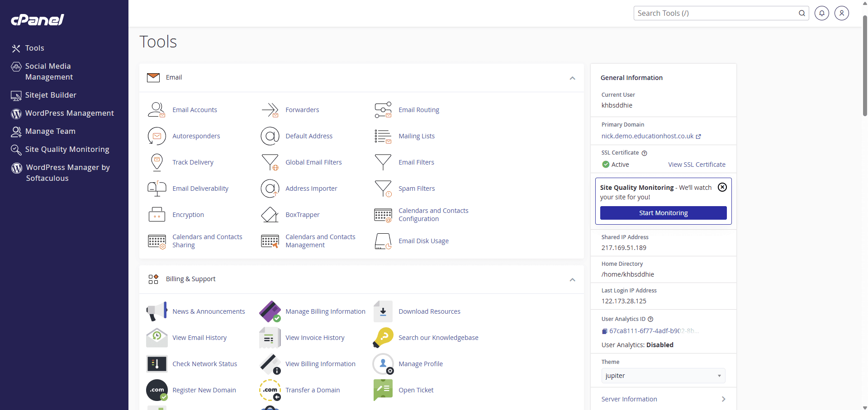Open the Email Deliverability mailbox icon
The width and height of the screenshot is (868, 410).
click(157, 189)
